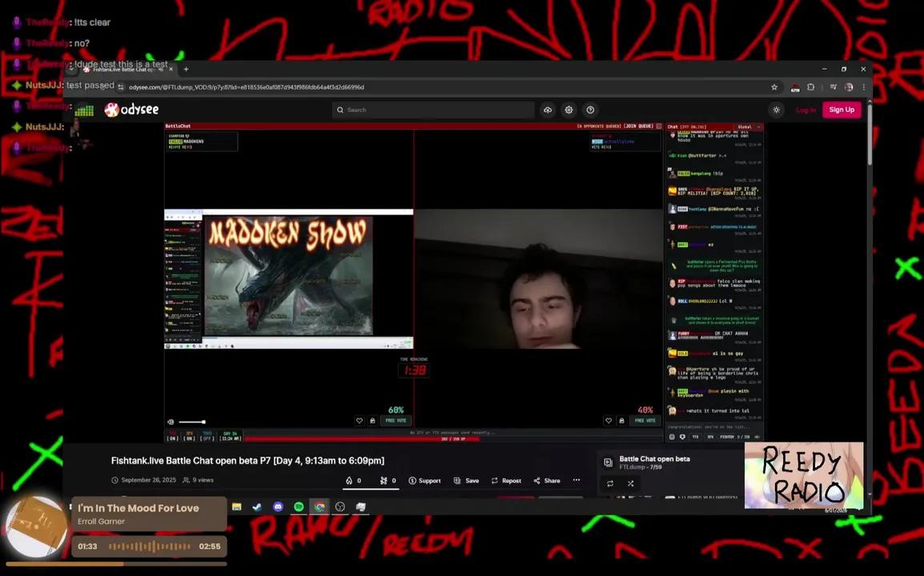Open a new browser tab
This screenshot has height=576, width=924.
[x=186, y=69]
